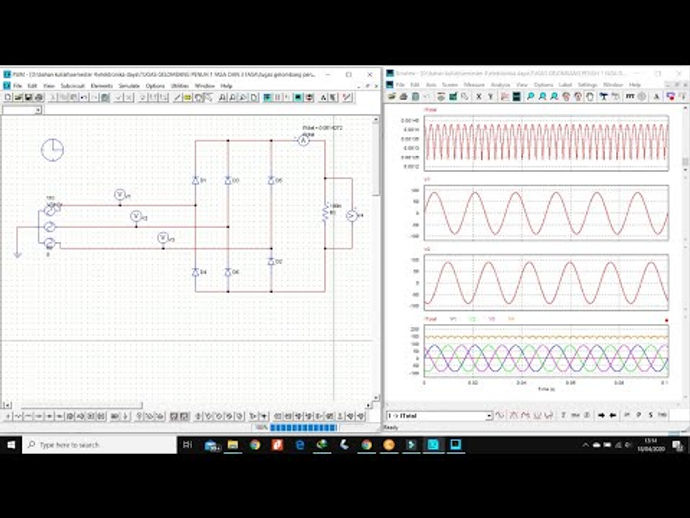Click the Open file icon in Simview toolbar
Viewport: 690px width, 518px height.
tap(392, 96)
